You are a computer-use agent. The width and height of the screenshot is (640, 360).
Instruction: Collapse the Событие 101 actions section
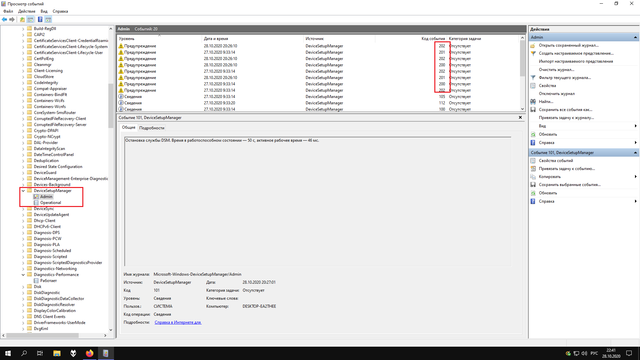[x=635, y=153]
